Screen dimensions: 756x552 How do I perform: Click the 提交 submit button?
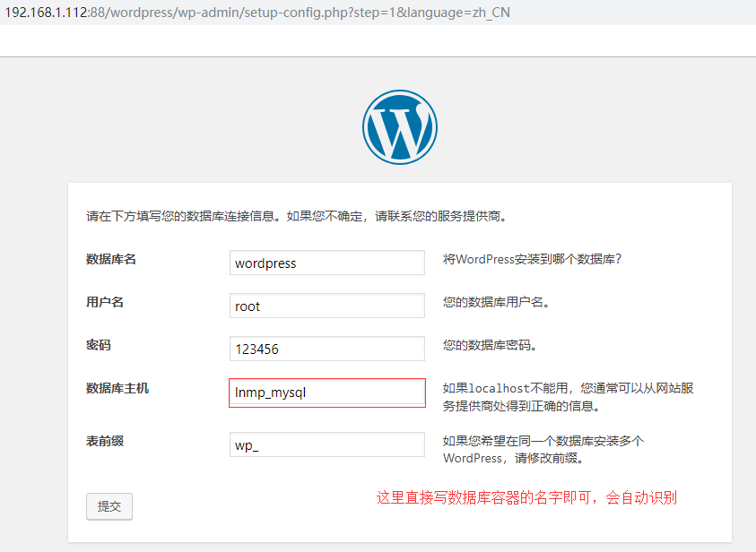[x=109, y=505]
